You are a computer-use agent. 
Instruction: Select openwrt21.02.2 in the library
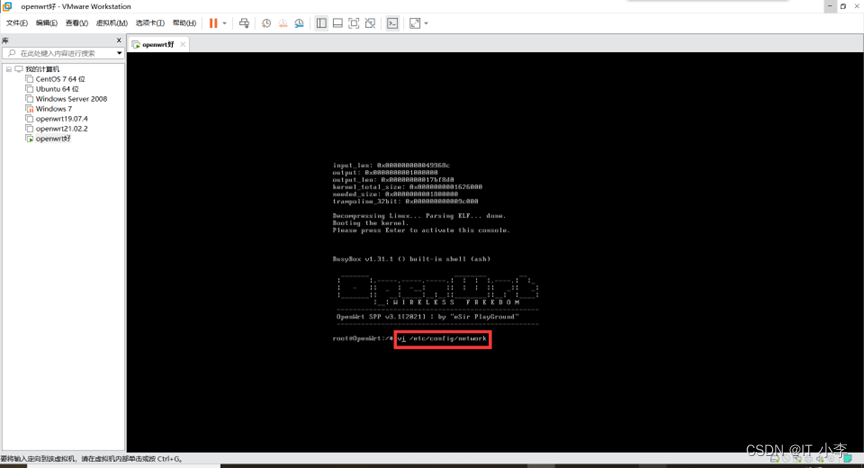point(62,128)
